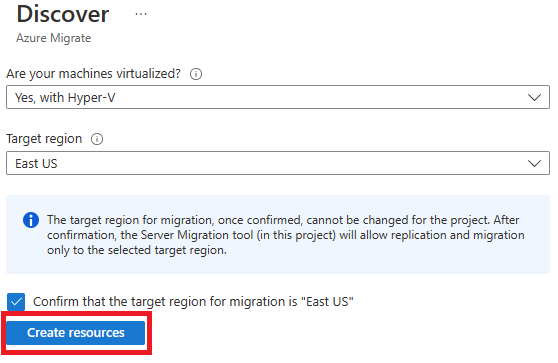This screenshot has height=363, width=558.
Task: Click 'Server Migration tool' phrase in the banner
Action: 198,235
